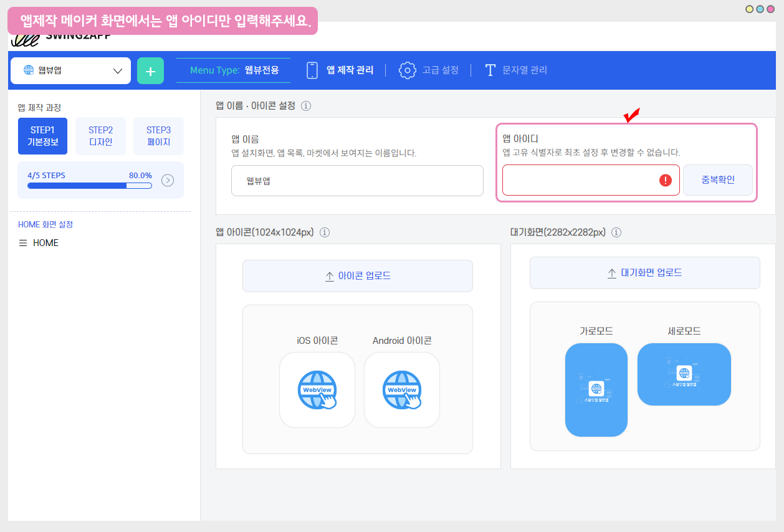The width and height of the screenshot is (784, 532).
Task: Click the 4/5 STEPS progress bar
Action: 90,185
